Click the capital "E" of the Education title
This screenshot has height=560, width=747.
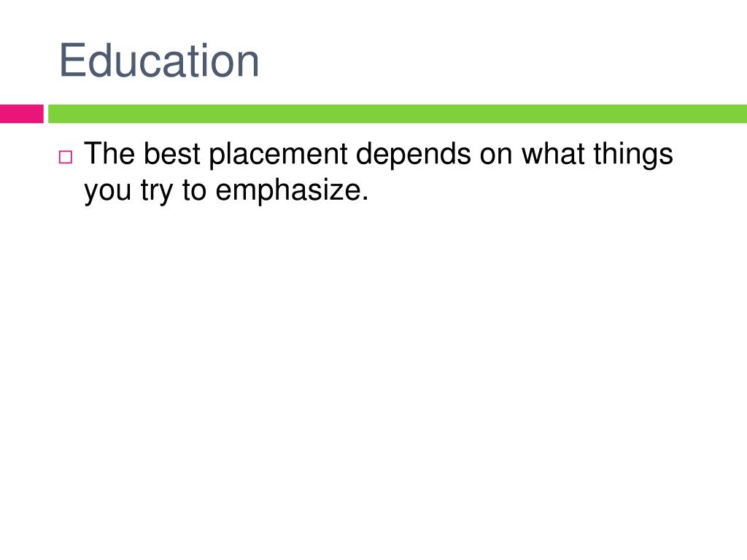point(72,61)
